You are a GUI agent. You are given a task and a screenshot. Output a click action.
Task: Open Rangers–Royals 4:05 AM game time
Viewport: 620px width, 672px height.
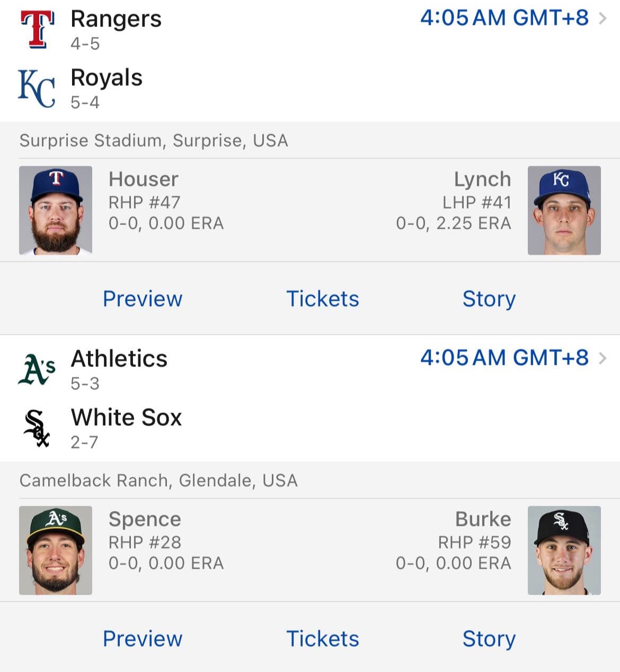point(504,18)
